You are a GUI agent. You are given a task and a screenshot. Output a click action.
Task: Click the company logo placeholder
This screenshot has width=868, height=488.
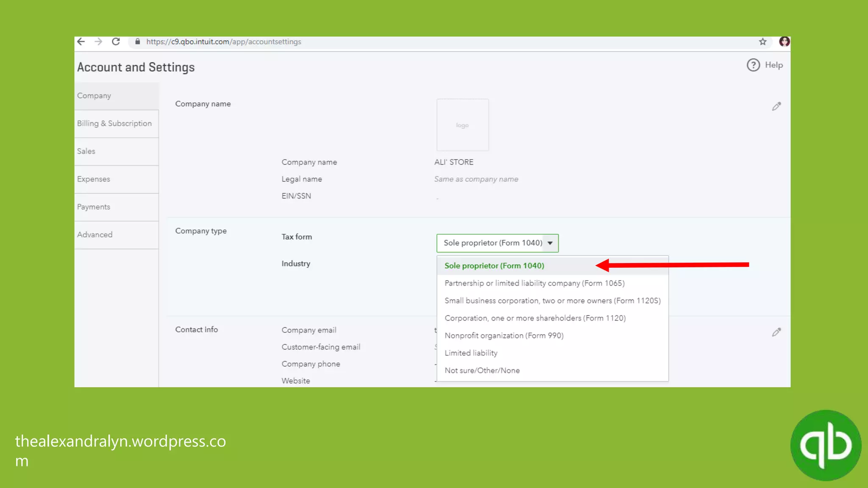tap(462, 125)
